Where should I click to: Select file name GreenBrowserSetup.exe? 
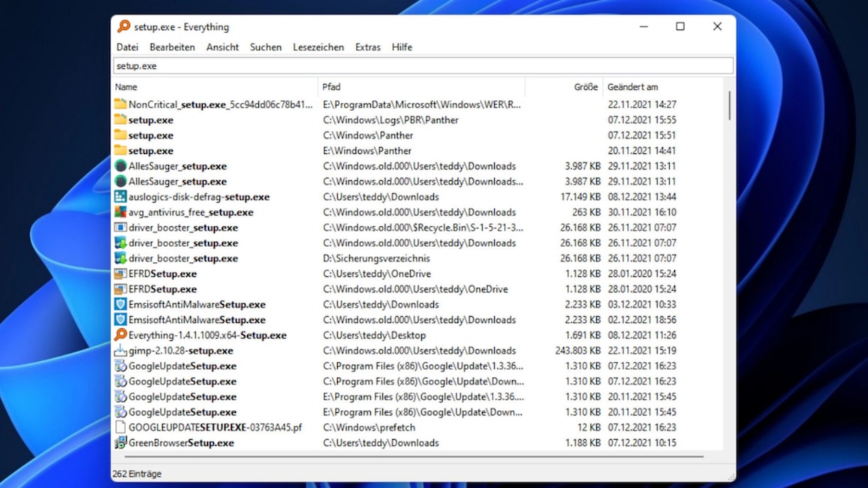click(181, 443)
